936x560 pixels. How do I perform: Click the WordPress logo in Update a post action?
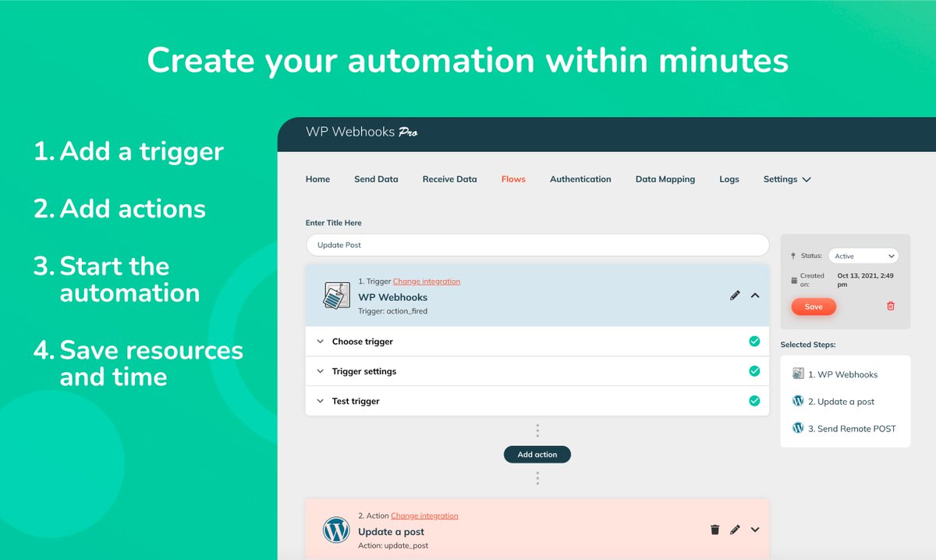click(x=336, y=530)
